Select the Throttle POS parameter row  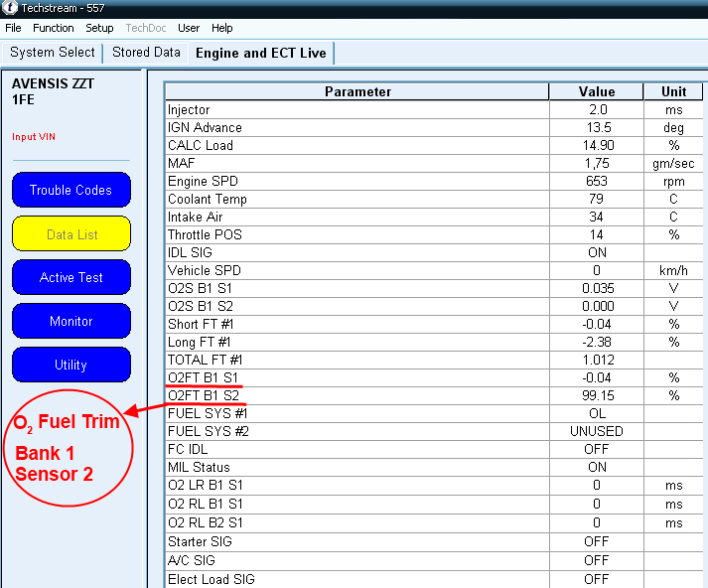click(434, 234)
